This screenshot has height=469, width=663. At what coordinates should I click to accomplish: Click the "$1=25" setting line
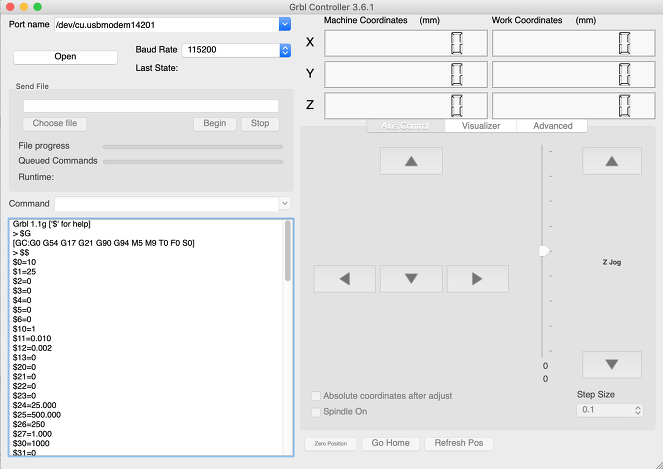tap(24, 272)
